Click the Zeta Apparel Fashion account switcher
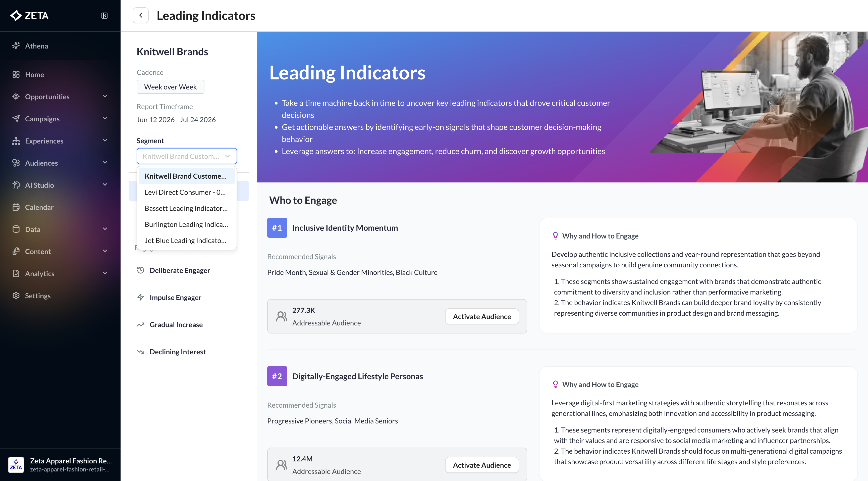This screenshot has width=868, height=481. 60,464
